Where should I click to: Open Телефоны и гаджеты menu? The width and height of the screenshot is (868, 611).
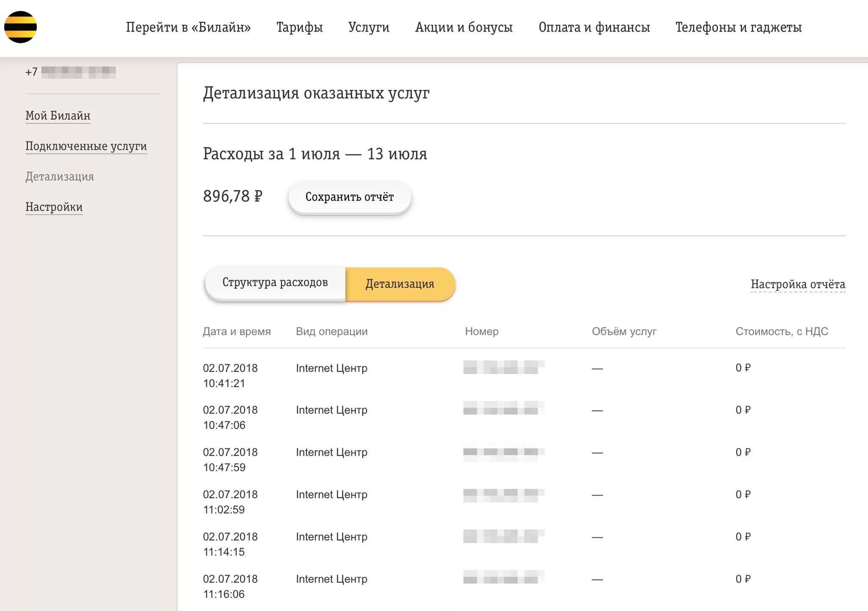738,27
